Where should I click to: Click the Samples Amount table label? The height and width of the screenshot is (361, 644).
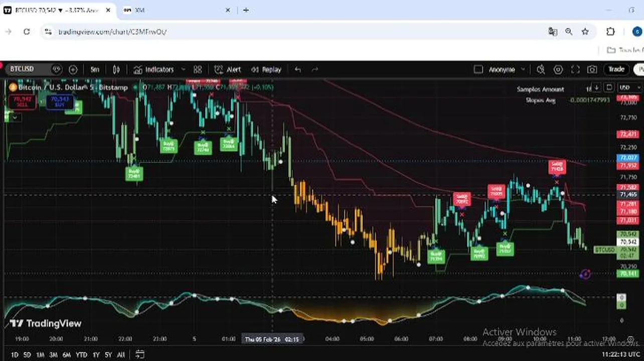pos(540,89)
